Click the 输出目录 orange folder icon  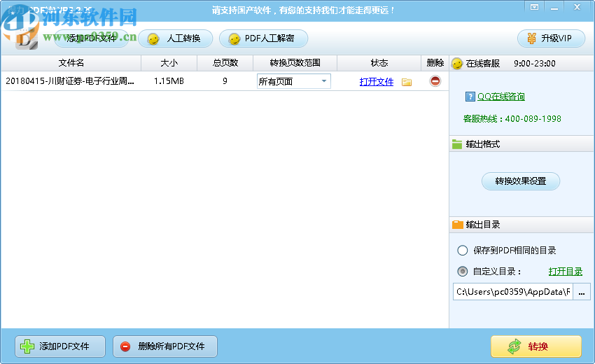tap(458, 225)
